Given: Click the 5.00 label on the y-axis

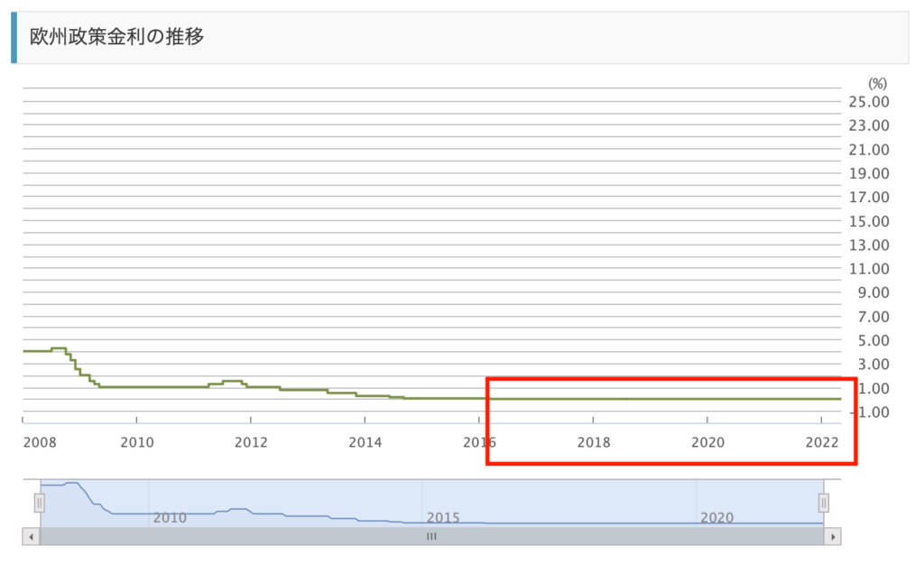Looking at the screenshot, I should (x=873, y=340).
